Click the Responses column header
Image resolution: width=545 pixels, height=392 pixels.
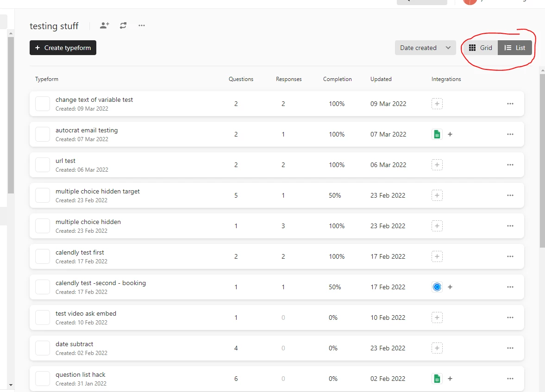click(288, 79)
